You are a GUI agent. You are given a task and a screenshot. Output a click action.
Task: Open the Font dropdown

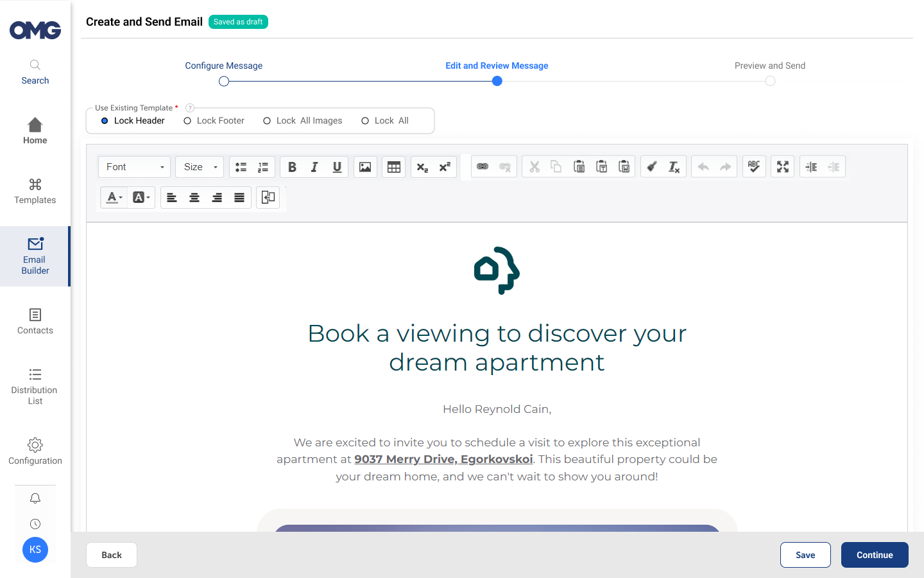point(134,167)
